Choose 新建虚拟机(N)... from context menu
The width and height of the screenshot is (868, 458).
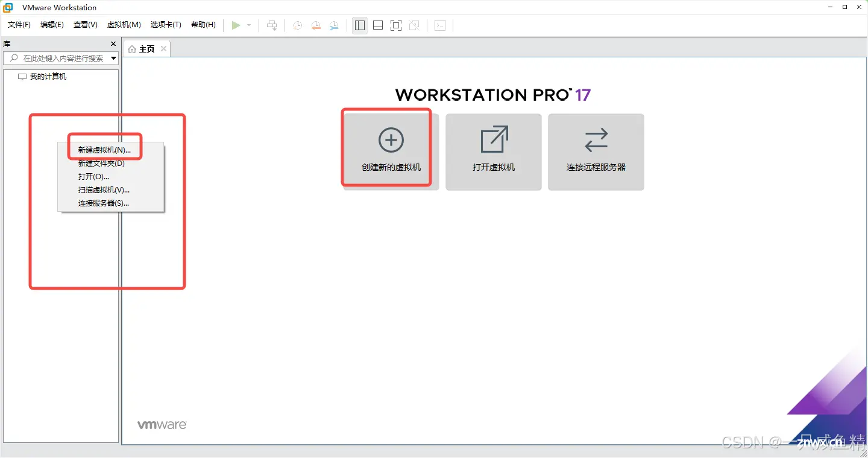pyautogui.click(x=104, y=150)
